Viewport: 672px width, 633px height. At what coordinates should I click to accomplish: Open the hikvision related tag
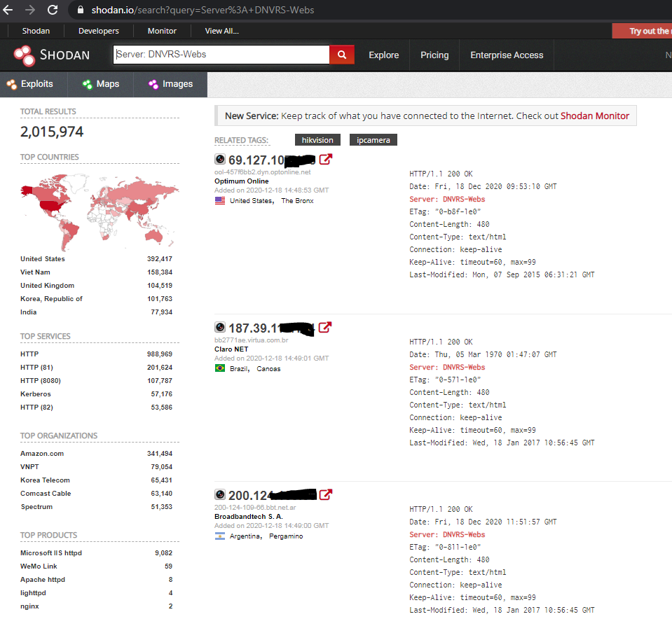[317, 139]
